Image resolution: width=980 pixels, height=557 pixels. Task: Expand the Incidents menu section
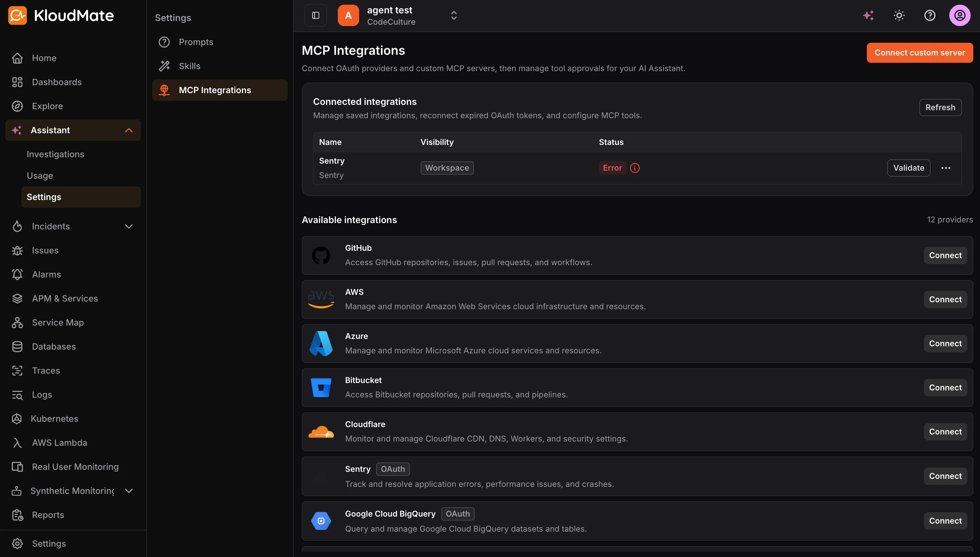pos(129,226)
